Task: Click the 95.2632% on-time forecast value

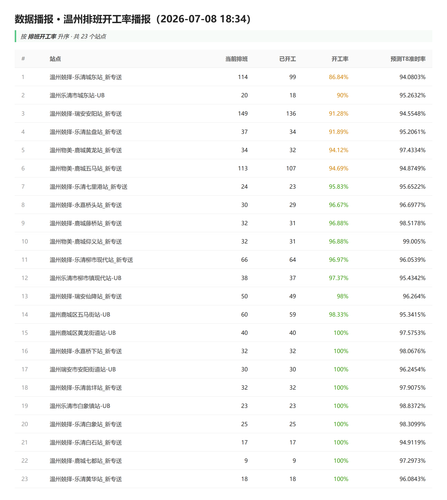Action: [x=413, y=96]
